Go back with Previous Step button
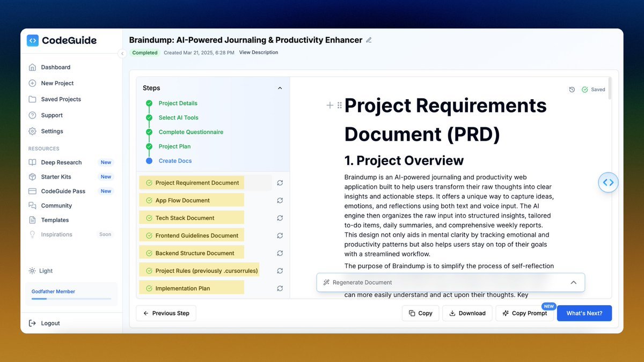Image resolution: width=644 pixels, height=362 pixels. 166,313
